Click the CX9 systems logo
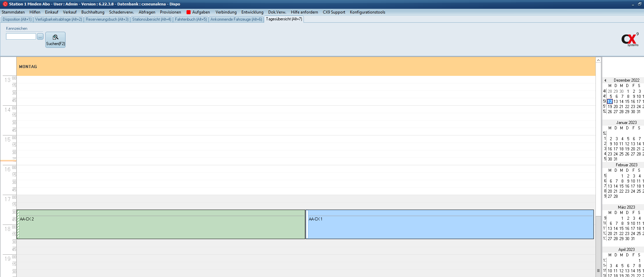The image size is (644, 277). [x=630, y=40]
